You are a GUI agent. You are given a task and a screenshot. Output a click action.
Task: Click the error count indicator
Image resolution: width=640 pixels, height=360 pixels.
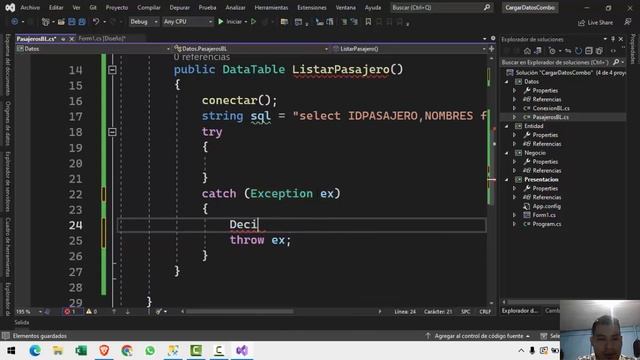[x=70, y=311]
